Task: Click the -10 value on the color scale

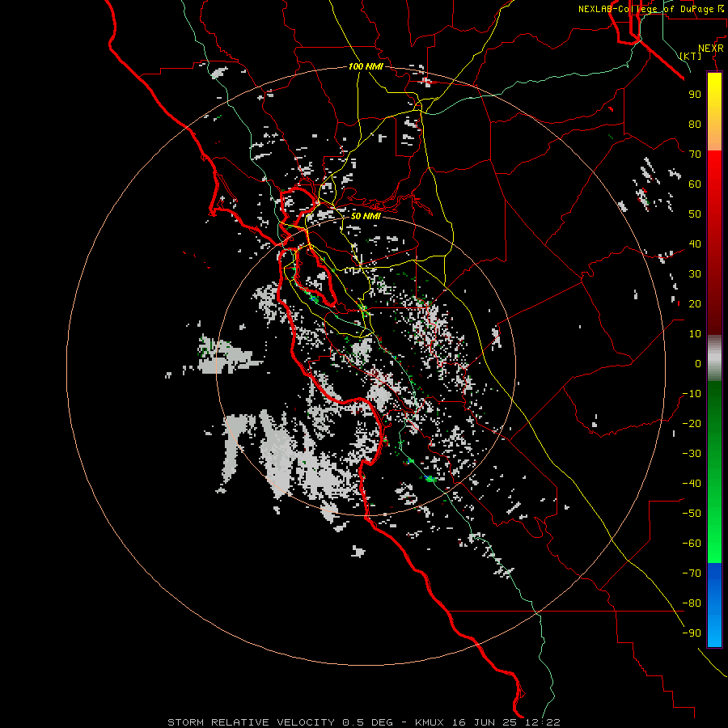Action: coord(692,394)
